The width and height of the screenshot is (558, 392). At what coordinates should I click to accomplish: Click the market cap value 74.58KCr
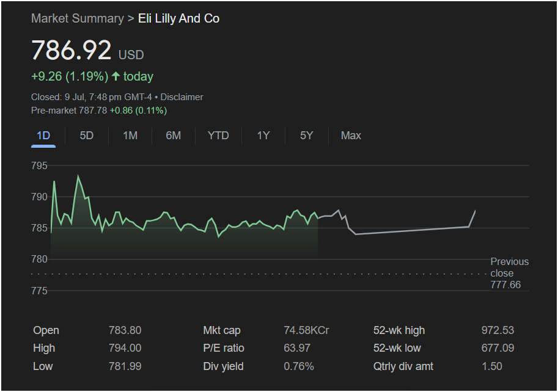306,330
